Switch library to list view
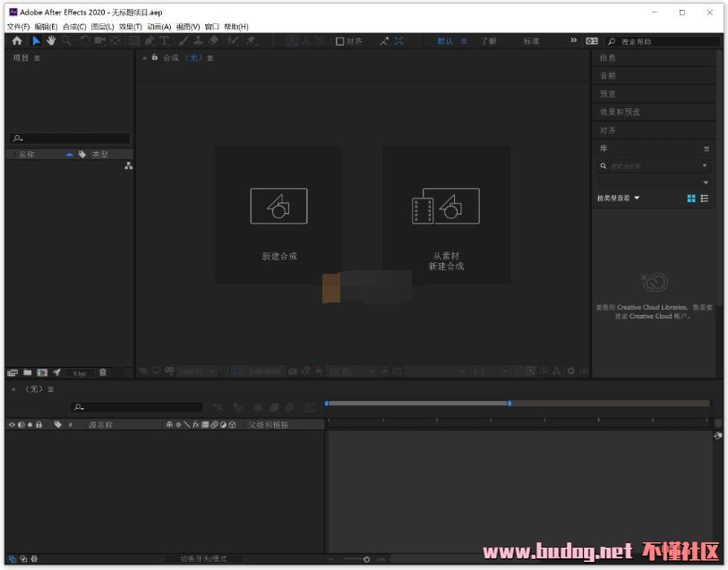 tap(705, 198)
